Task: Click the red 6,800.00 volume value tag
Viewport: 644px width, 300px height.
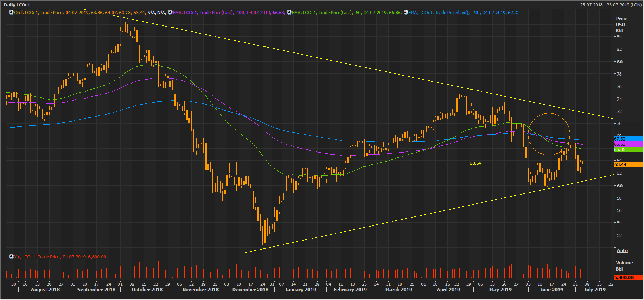Action: pos(628,277)
